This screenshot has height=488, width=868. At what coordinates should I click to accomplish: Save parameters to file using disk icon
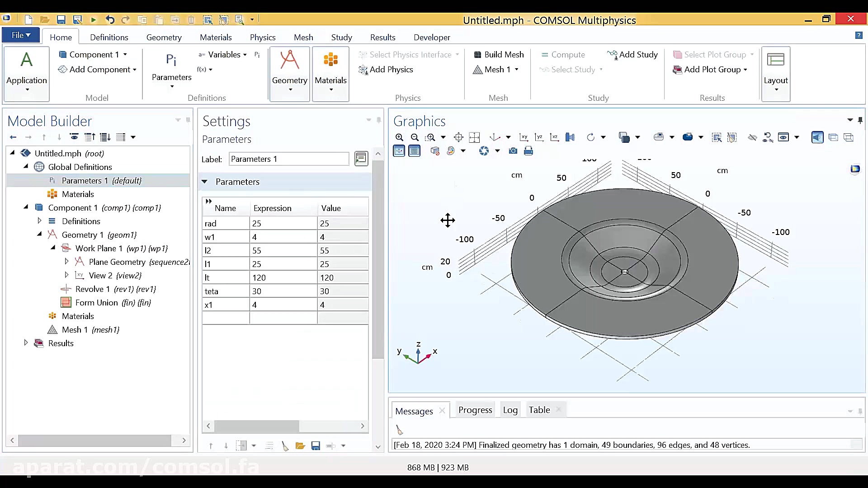316,446
